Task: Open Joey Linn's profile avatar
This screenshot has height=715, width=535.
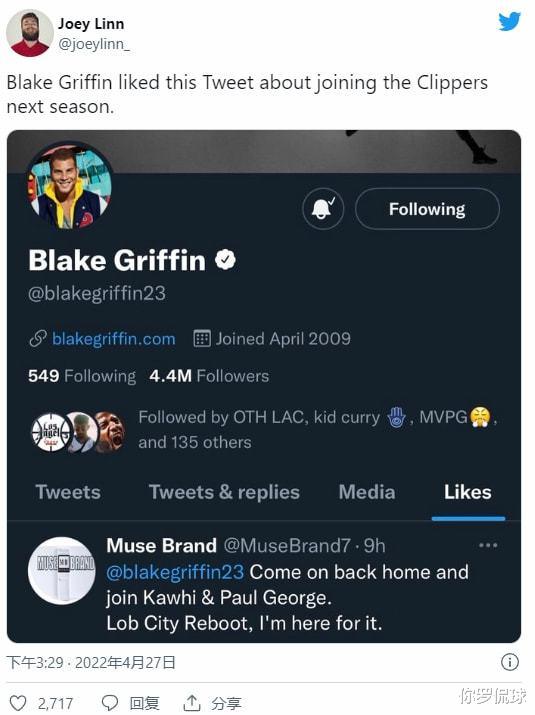Action: click(30, 33)
